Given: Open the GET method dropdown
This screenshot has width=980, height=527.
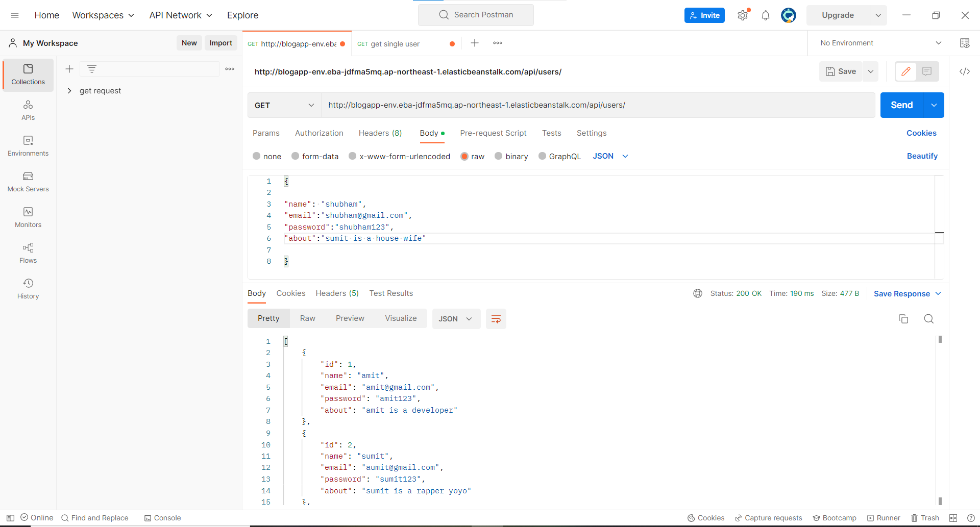Looking at the screenshot, I should tap(284, 105).
